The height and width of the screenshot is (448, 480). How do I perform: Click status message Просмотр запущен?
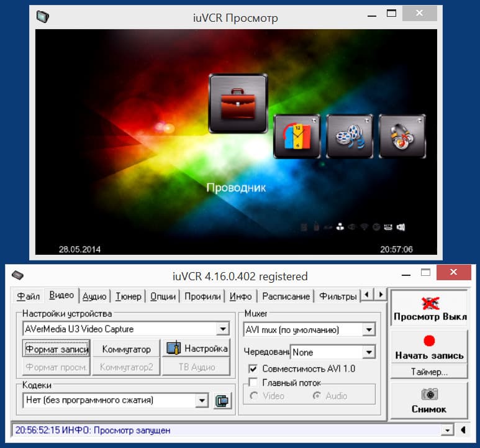tap(132, 430)
